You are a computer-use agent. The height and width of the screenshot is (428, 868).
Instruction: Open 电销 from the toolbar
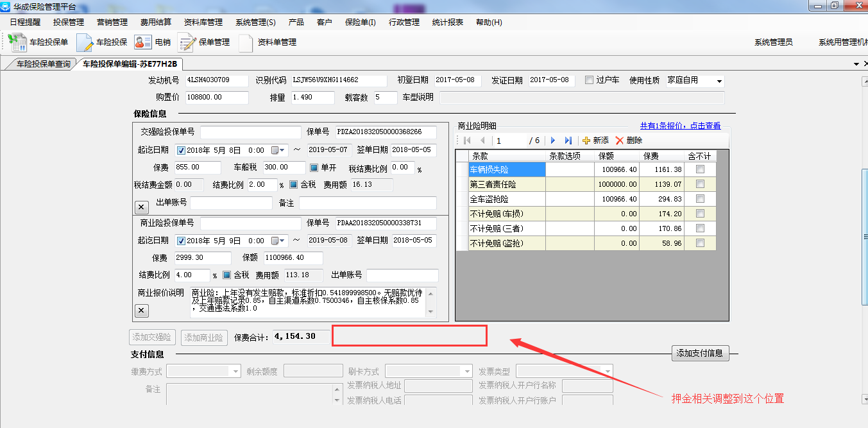tap(153, 42)
